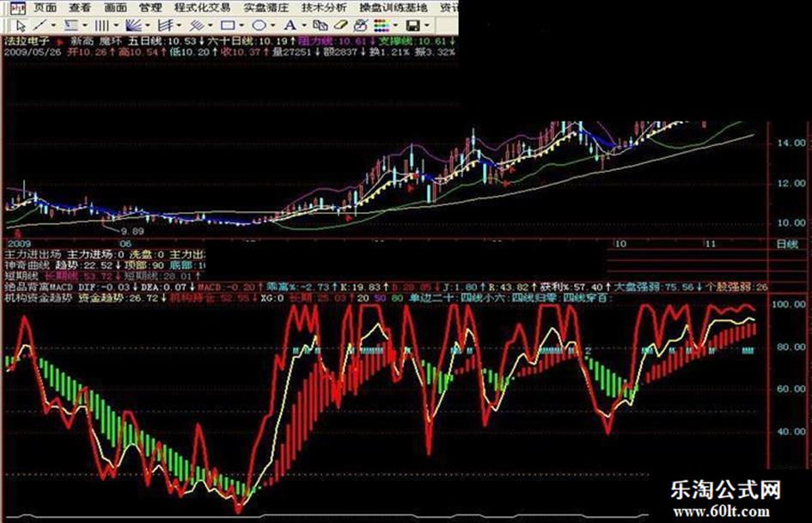Click the date 2009/05/26
This screenshot has width=812, height=523.
coord(34,52)
